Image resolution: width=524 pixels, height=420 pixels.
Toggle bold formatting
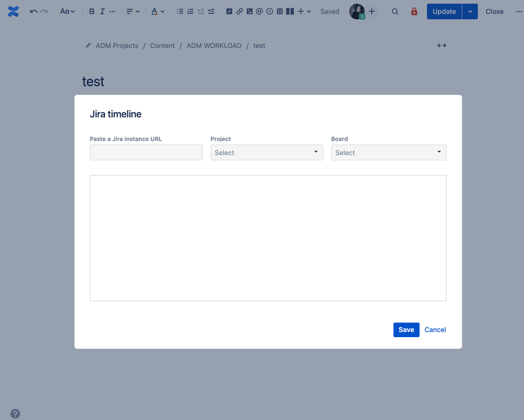(x=92, y=12)
